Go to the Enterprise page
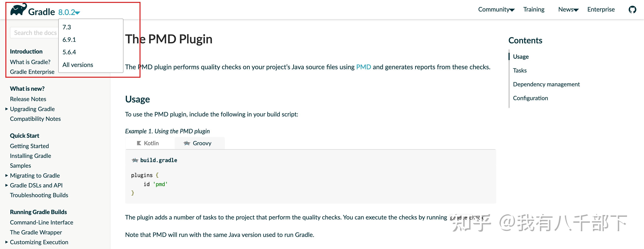644x249 pixels. pos(601,10)
